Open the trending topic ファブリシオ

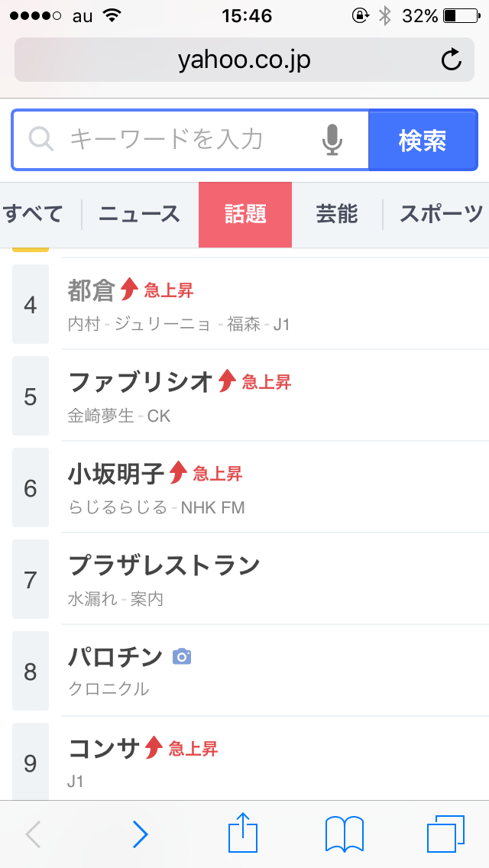coord(141,381)
